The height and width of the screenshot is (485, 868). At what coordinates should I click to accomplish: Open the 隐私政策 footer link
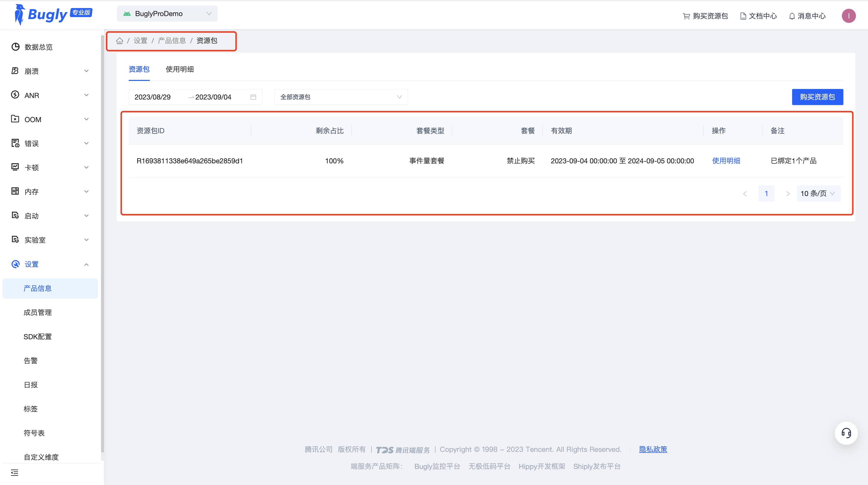653,449
